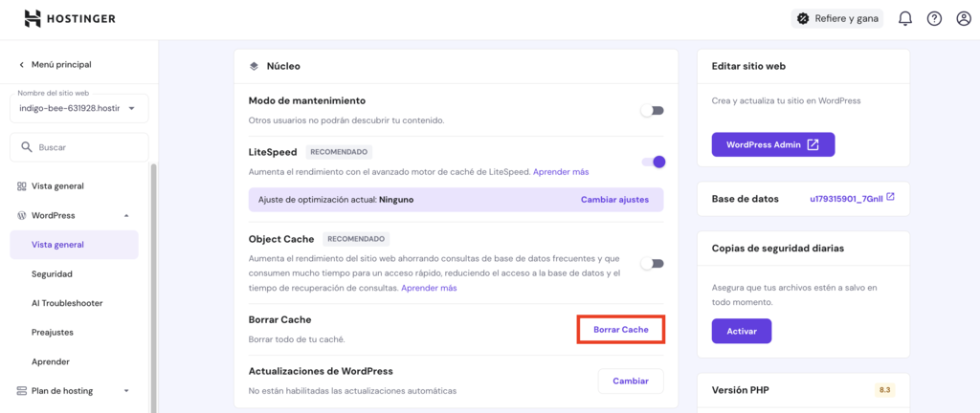Open AI Troubleshooter menu item

pyautogui.click(x=67, y=303)
